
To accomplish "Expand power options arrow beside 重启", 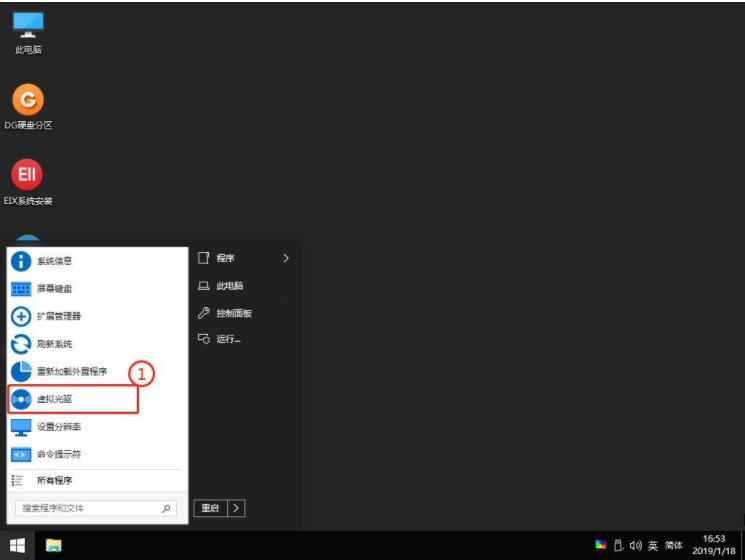I will (236, 508).
